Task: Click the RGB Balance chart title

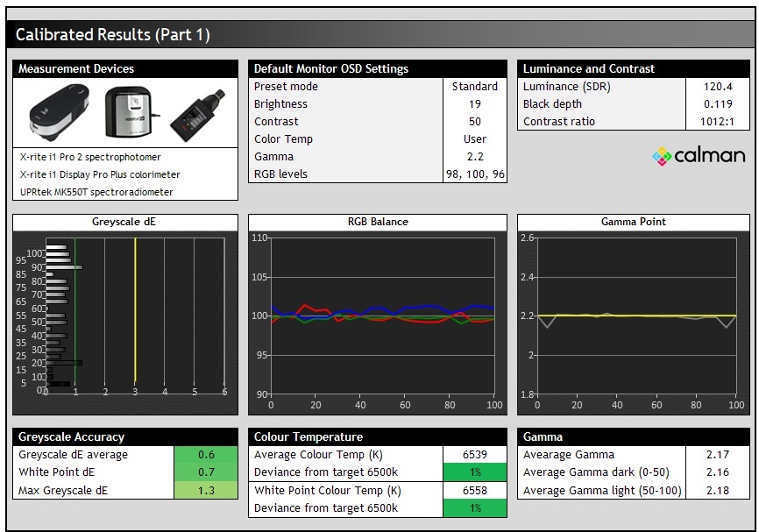Action: pos(378,222)
